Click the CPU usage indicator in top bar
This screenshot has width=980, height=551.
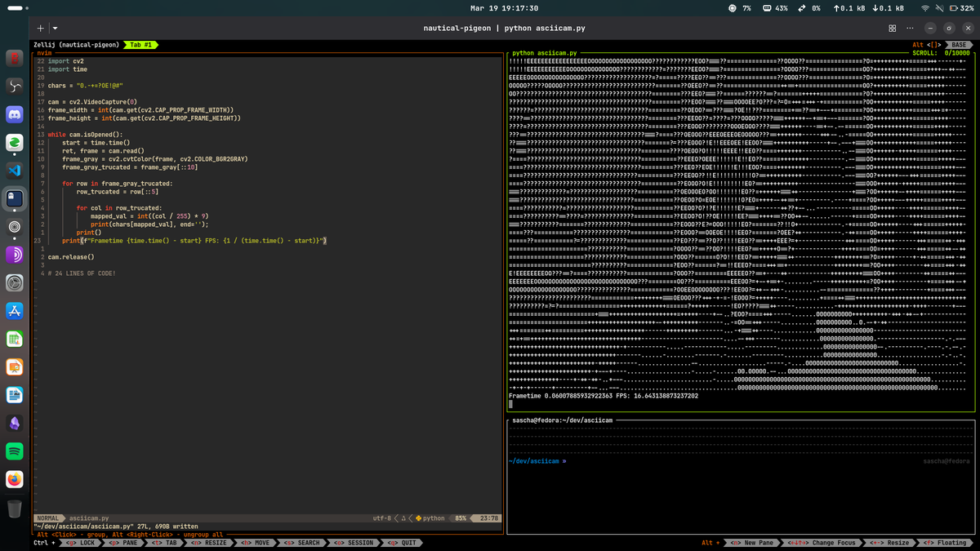point(740,7)
